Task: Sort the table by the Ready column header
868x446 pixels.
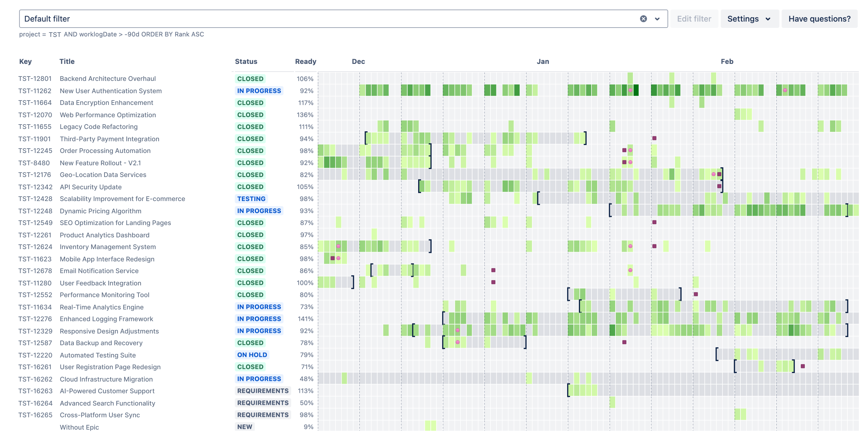Action: click(x=305, y=61)
